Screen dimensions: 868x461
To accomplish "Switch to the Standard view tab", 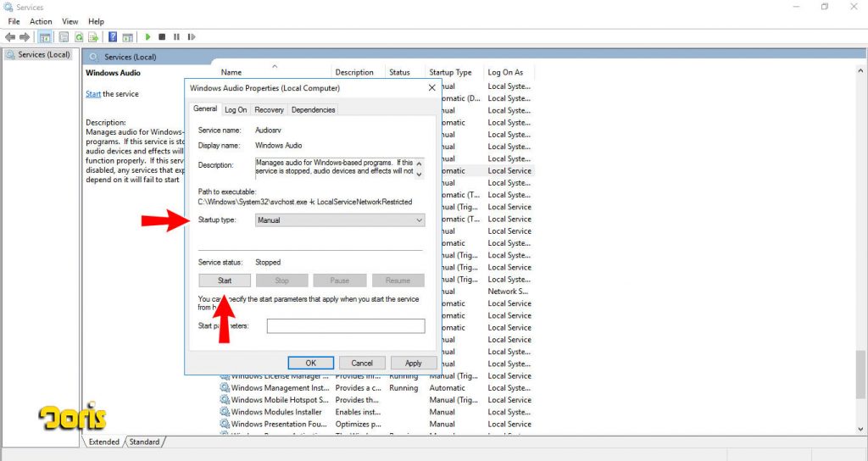I will pos(144,442).
